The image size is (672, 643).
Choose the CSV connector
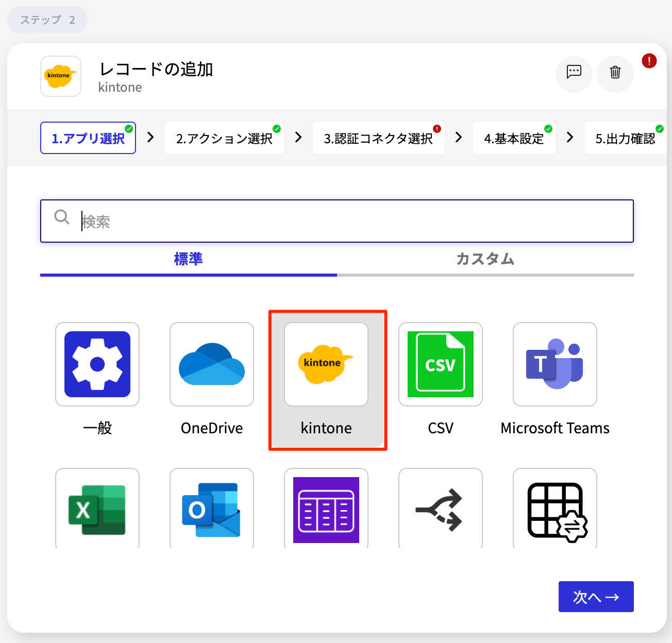pyautogui.click(x=440, y=364)
